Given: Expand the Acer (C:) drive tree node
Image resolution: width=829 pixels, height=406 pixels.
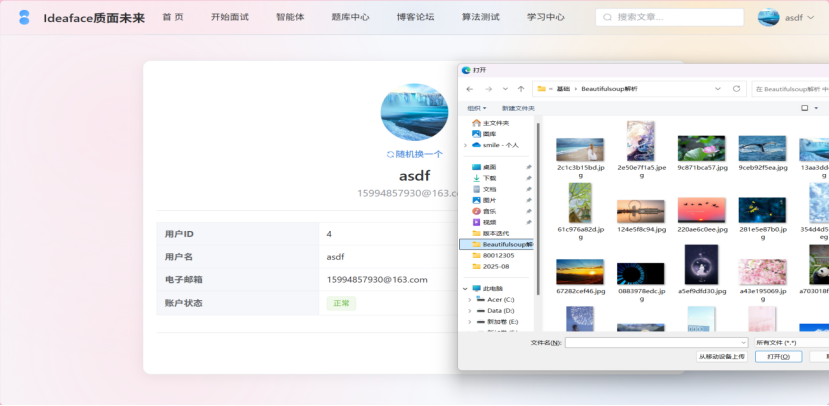Looking at the screenshot, I should (469, 299).
